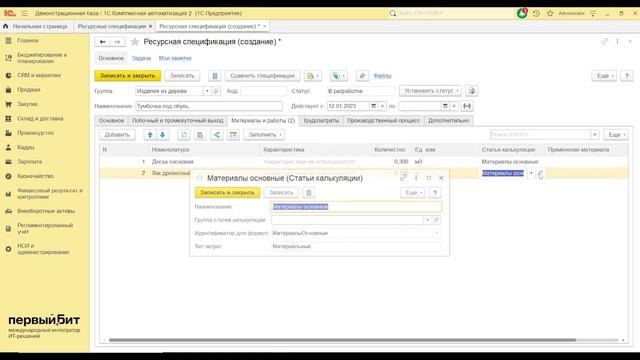Open Казначейство section in sidebar

36,176
